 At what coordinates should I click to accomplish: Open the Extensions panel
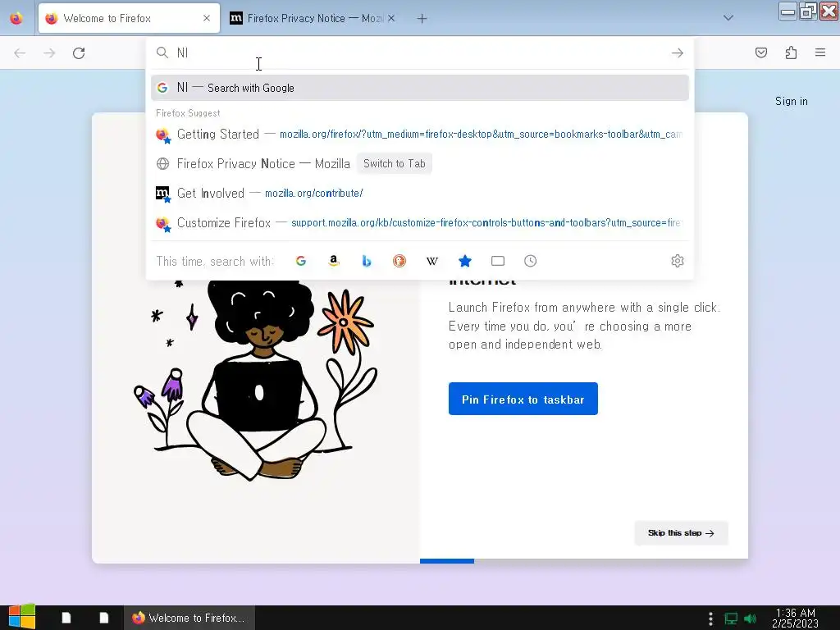tap(791, 52)
